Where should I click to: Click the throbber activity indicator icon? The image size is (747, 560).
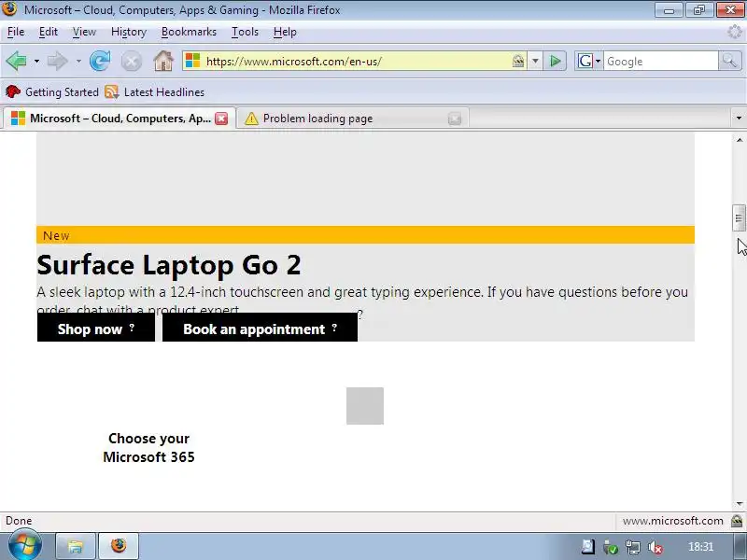734,32
